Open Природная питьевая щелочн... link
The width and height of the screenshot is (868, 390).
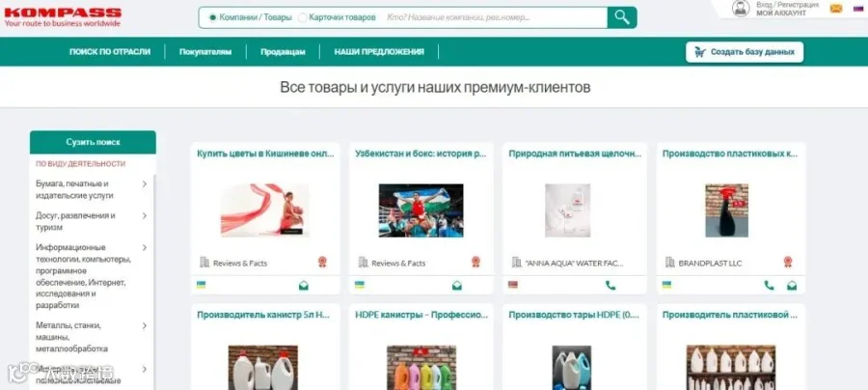click(x=575, y=154)
